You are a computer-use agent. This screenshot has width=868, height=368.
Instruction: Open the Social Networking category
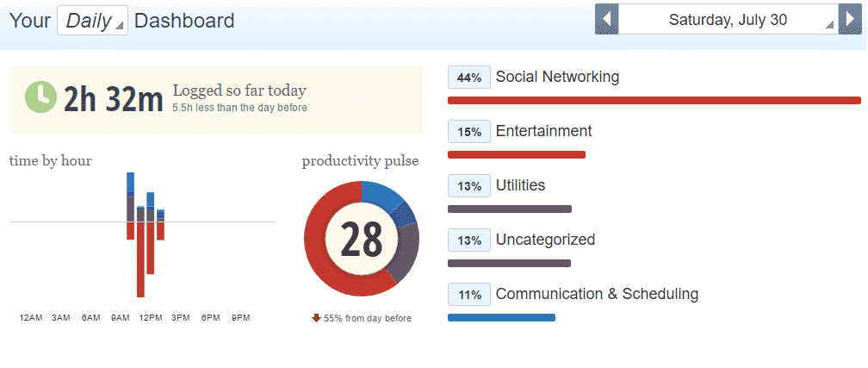click(557, 77)
